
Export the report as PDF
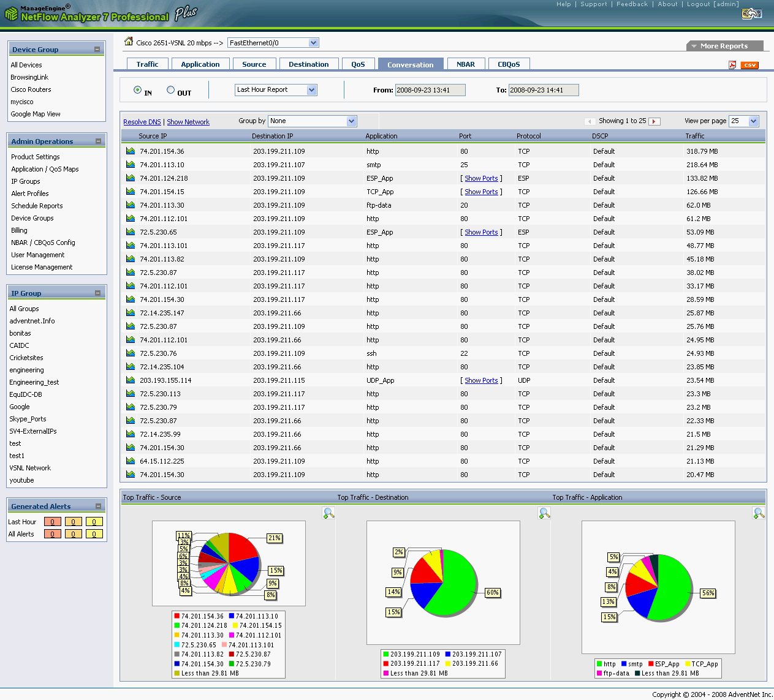tap(732, 65)
